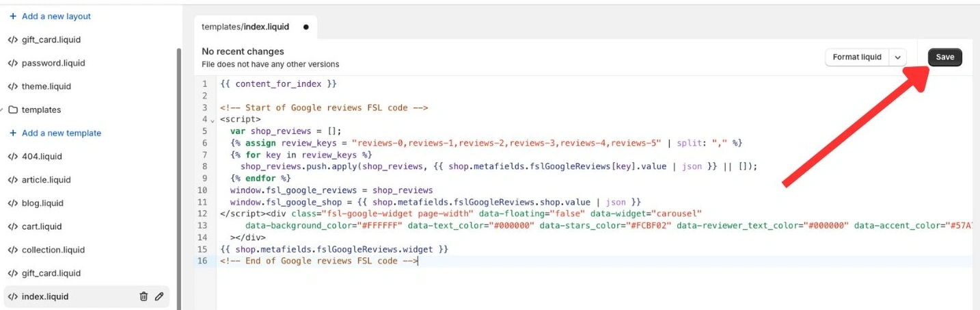This screenshot has height=310, width=980.
Task: Click line number 16 in the gutter
Action: (202, 261)
